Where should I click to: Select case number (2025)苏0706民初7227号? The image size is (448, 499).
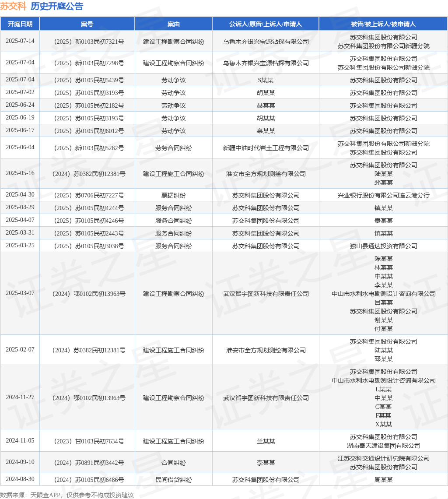[89, 195]
